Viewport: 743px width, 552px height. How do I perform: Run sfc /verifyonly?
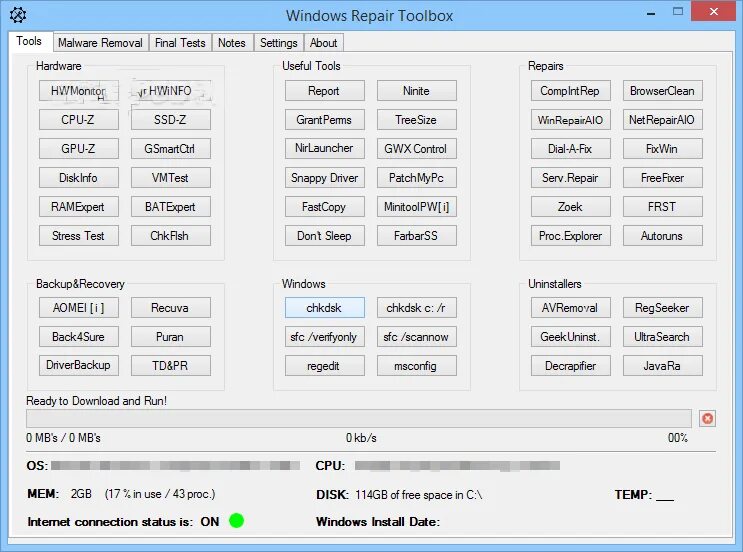click(325, 336)
